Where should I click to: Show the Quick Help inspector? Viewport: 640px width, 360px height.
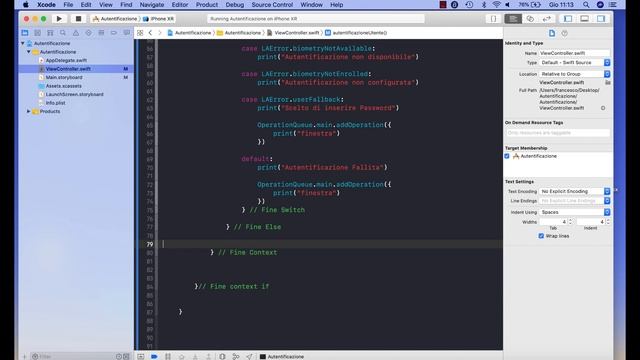pos(564,33)
